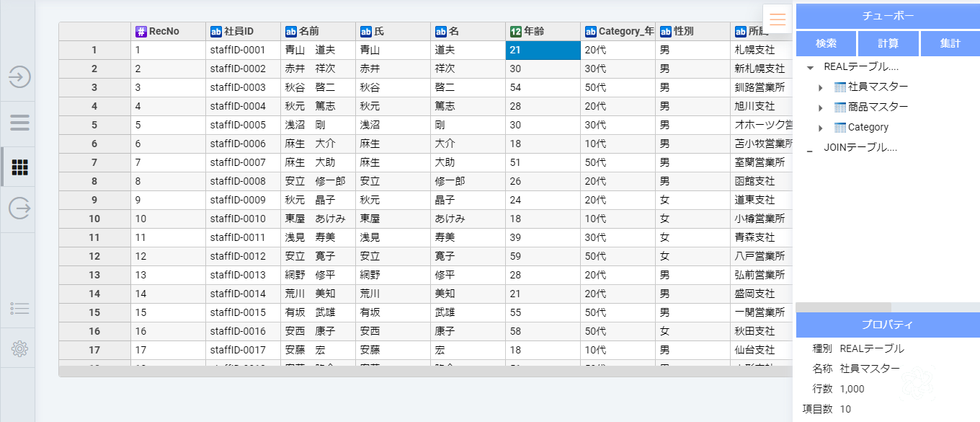Toggle the orange hamburger menu button
980x422 pixels.
point(778,19)
